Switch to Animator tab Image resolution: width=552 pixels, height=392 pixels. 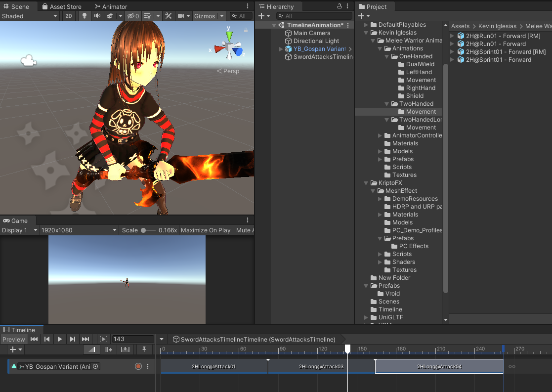111,6
